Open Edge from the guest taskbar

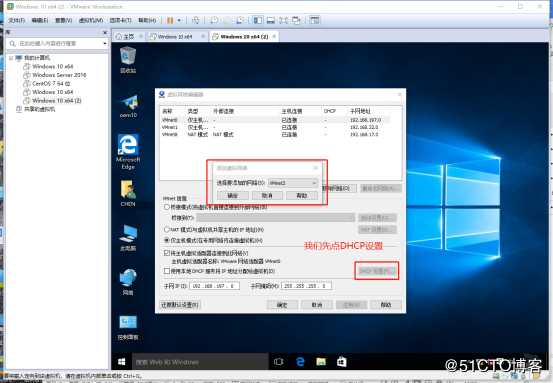click(300, 362)
